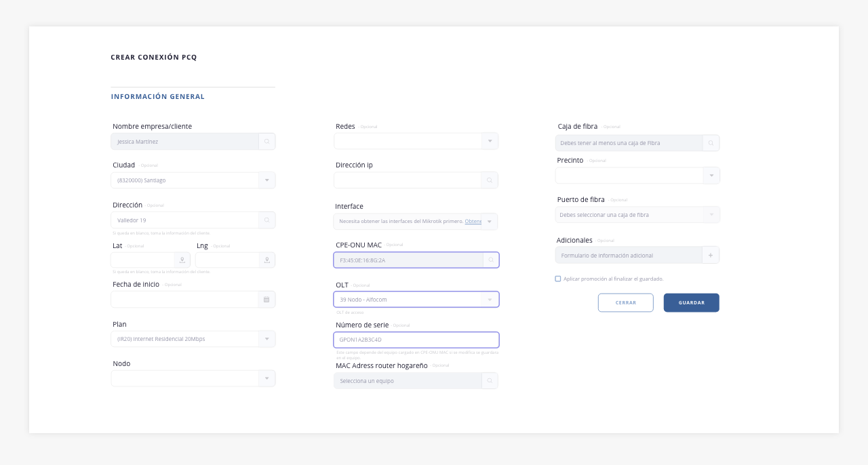Click the CERRAR button
The width and height of the screenshot is (868, 465).
tap(626, 303)
